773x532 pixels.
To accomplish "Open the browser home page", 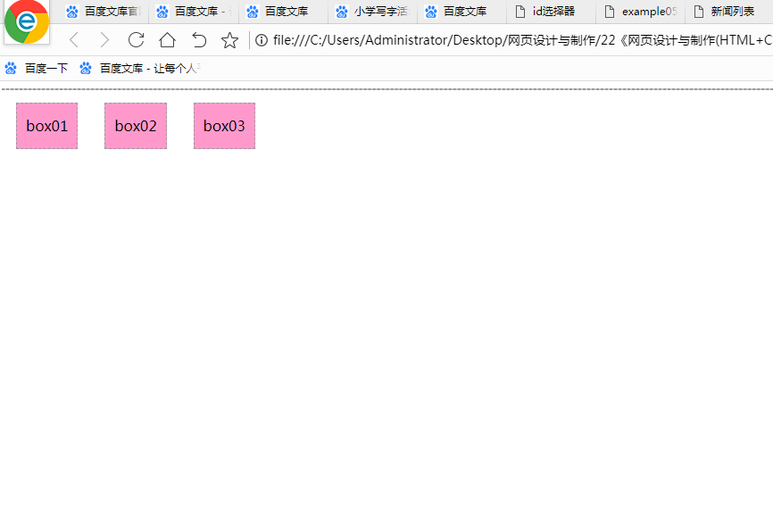I will [x=167, y=40].
